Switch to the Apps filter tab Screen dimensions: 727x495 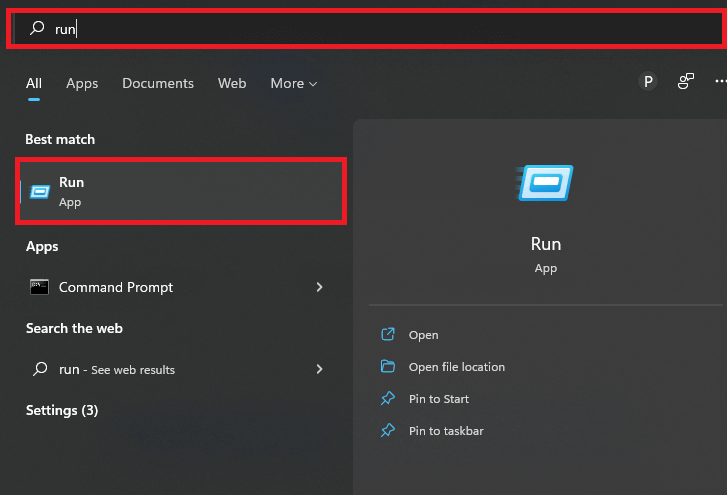[x=82, y=83]
